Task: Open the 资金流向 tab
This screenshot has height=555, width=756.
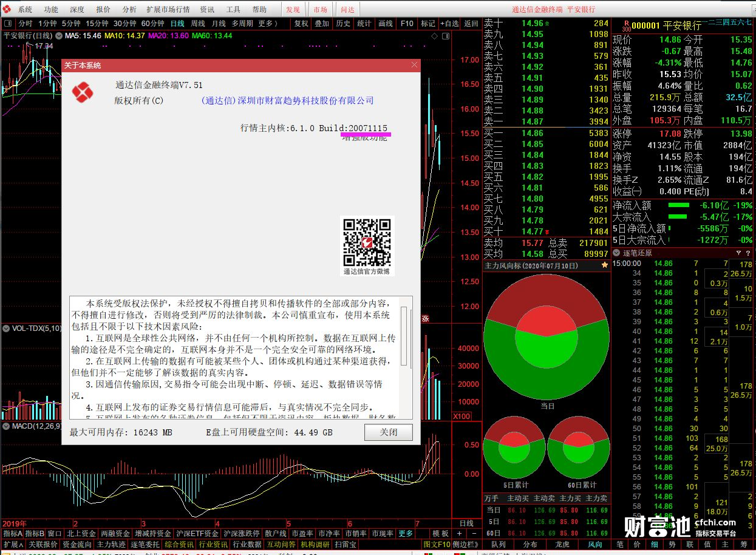Action: [78, 545]
